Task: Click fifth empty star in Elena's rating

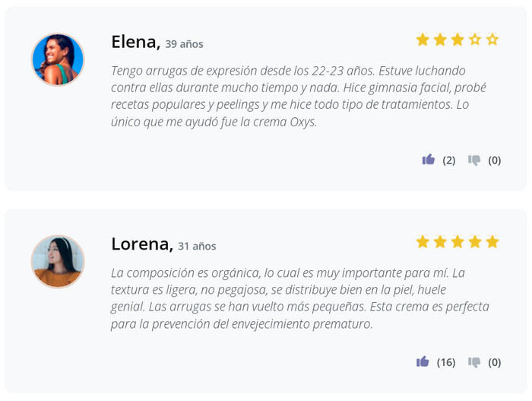Action: pyautogui.click(x=492, y=40)
